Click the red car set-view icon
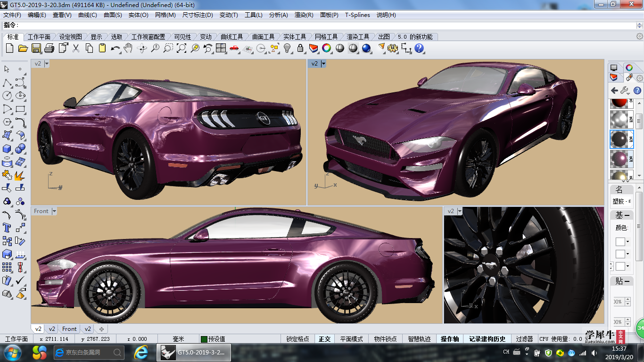 pos(234,48)
